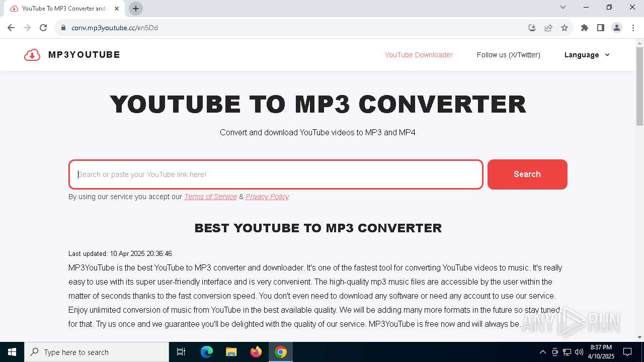Click the 'BEST YOUTUBE TO MP3 CONVERTER' heading
644x362 pixels.
tap(318, 228)
